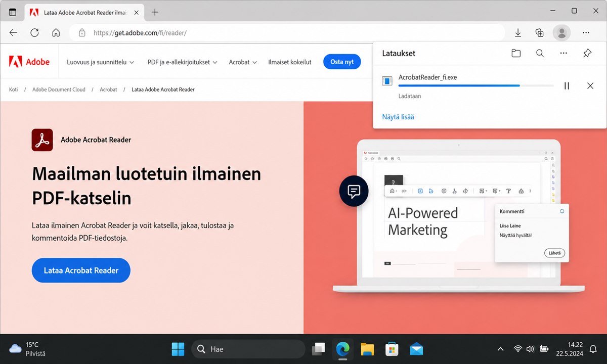Open the Wi-Fi network tray icon
This screenshot has height=364, width=607.
tap(517, 349)
